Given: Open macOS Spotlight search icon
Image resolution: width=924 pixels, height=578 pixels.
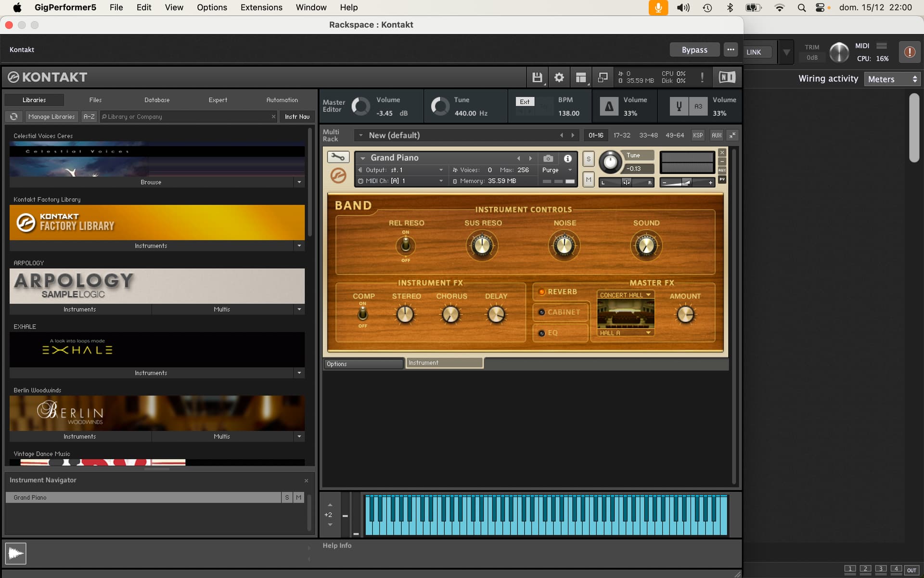Looking at the screenshot, I should tap(801, 8).
